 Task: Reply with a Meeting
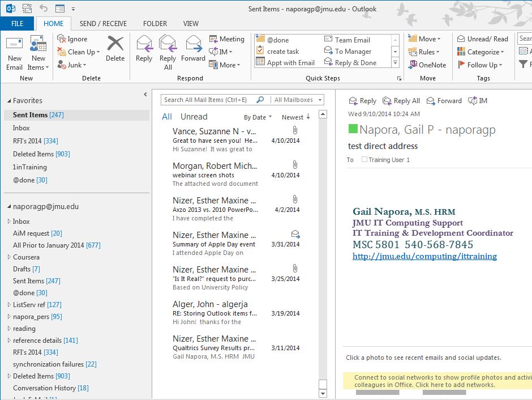226,39
